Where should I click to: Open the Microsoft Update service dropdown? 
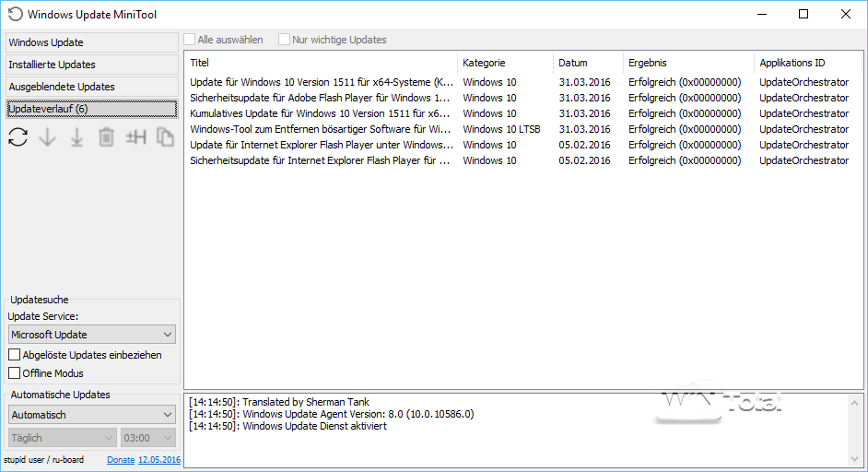coord(92,335)
